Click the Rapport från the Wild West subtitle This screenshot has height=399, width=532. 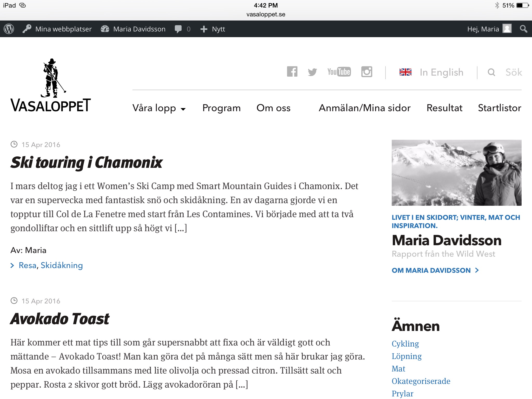coord(443,254)
